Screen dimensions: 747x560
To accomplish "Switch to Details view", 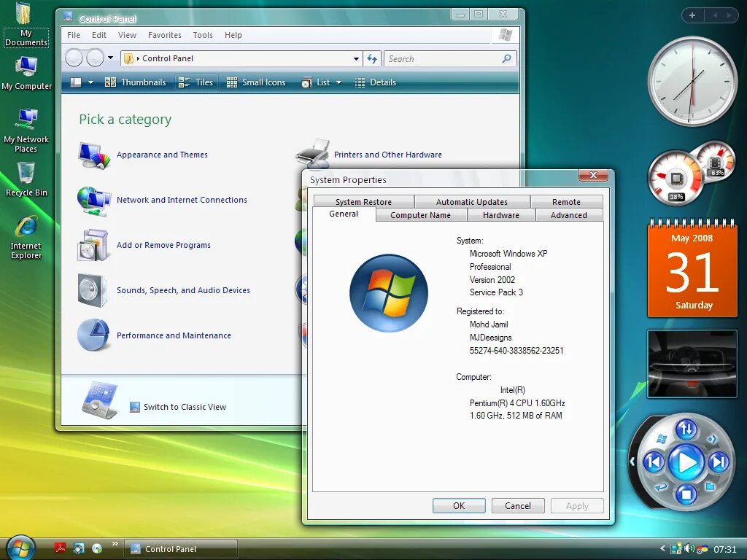I will coord(376,82).
